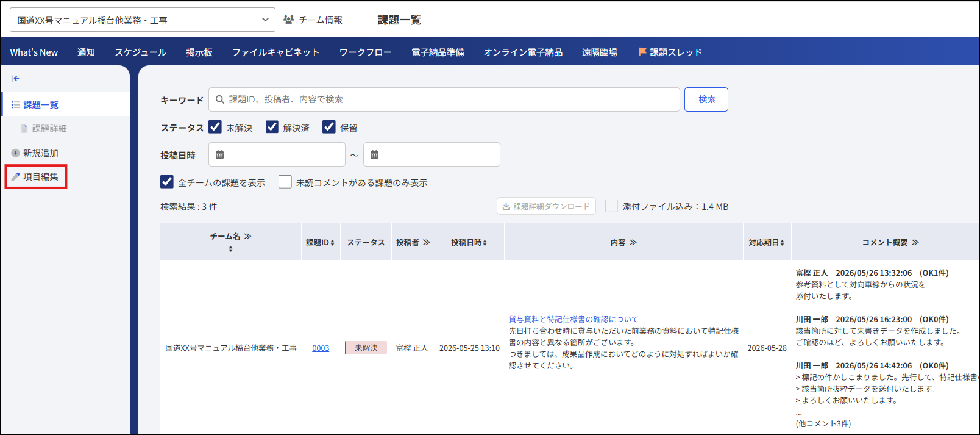The height and width of the screenshot is (435, 980).
Task: Sort by 対応期日 column arrows
Action: point(783,243)
